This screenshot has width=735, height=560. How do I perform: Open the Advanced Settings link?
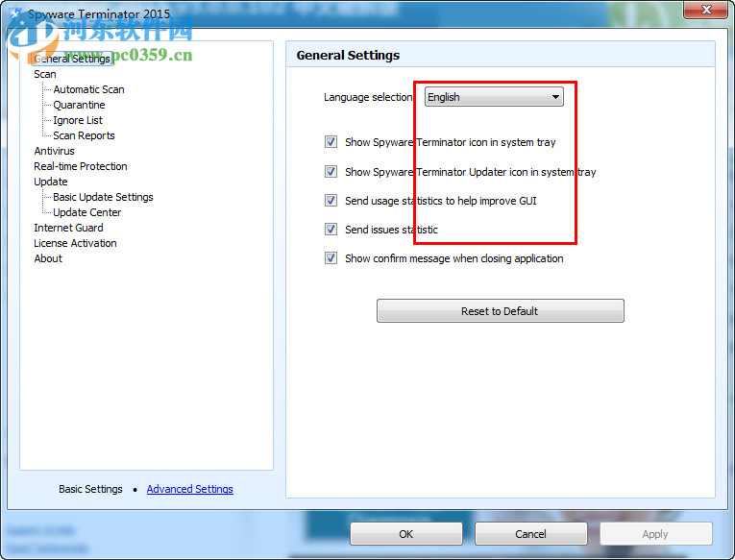click(x=190, y=489)
